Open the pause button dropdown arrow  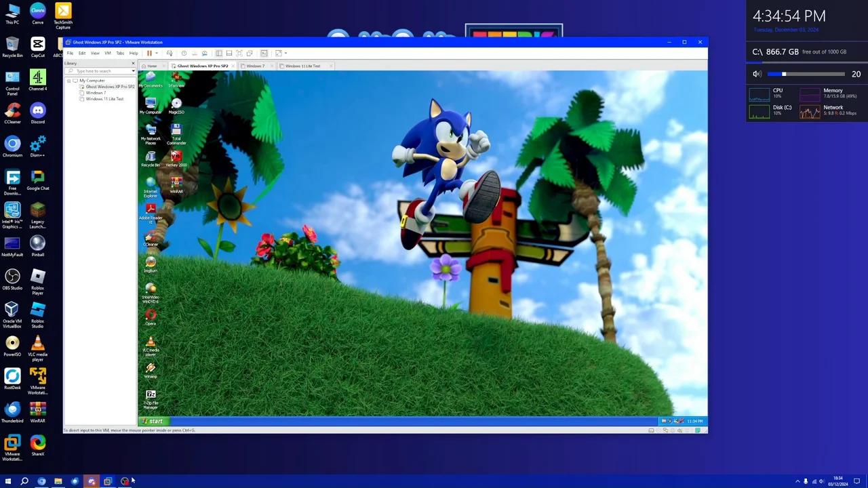pyautogui.click(x=156, y=53)
